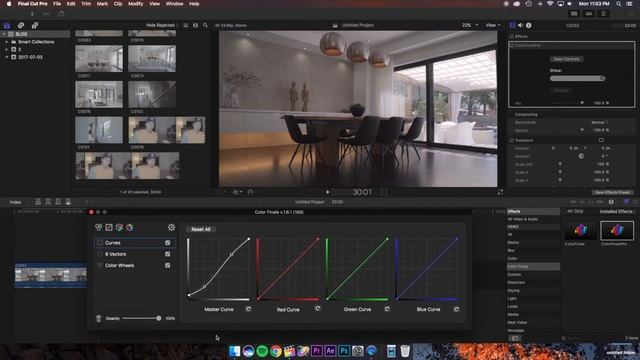Toggle the Color Wheels layer checkbox
The height and width of the screenshot is (360, 640).
pos(167,265)
